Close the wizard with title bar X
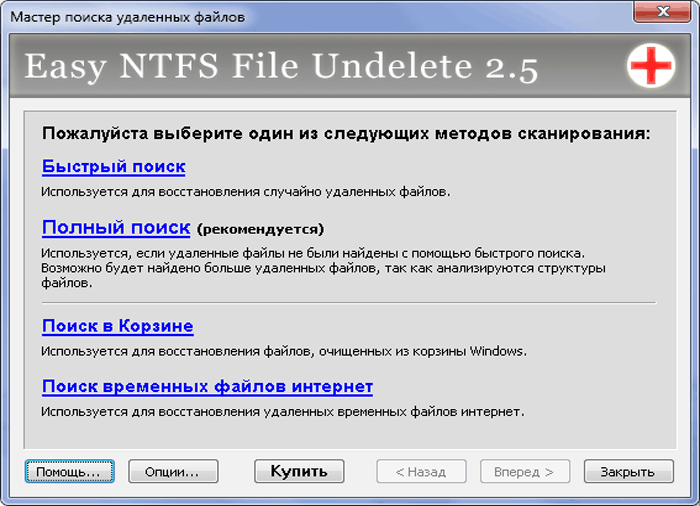 click(x=662, y=11)
